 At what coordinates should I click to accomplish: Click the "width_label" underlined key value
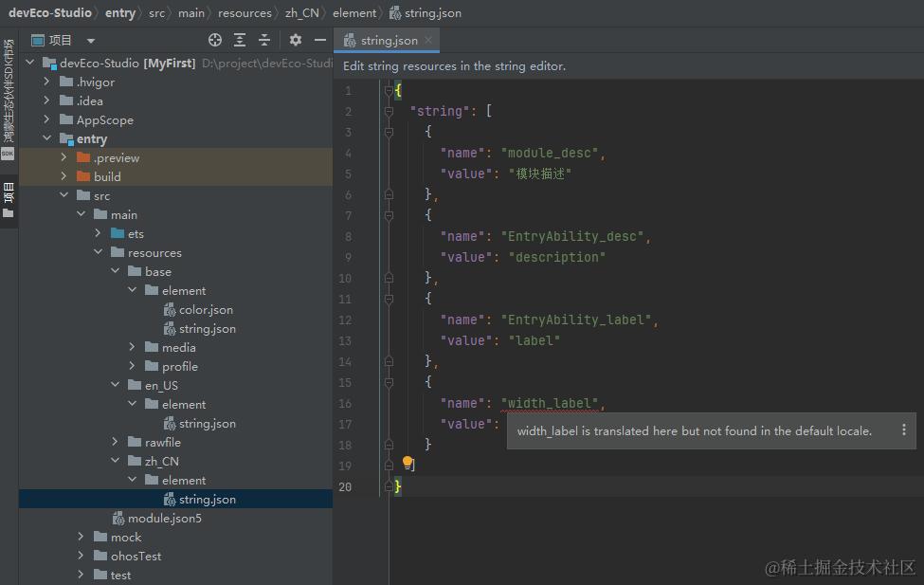point(550,403)
